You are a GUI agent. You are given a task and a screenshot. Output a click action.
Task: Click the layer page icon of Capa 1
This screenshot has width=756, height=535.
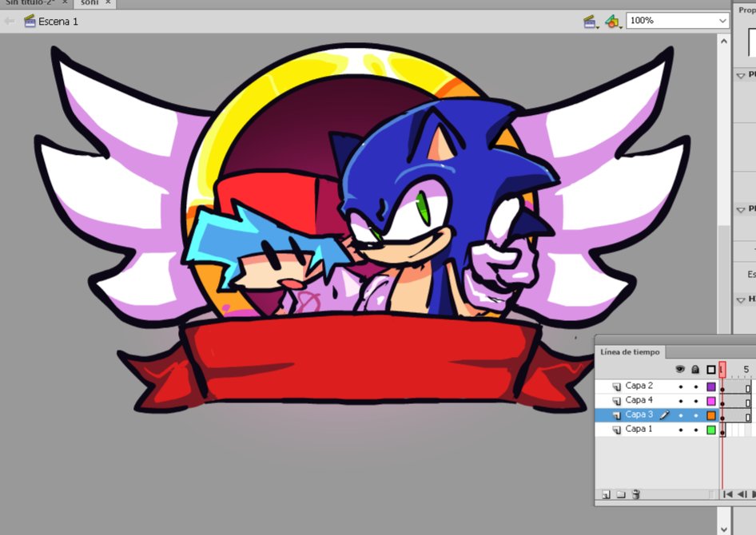click(617, 430)
